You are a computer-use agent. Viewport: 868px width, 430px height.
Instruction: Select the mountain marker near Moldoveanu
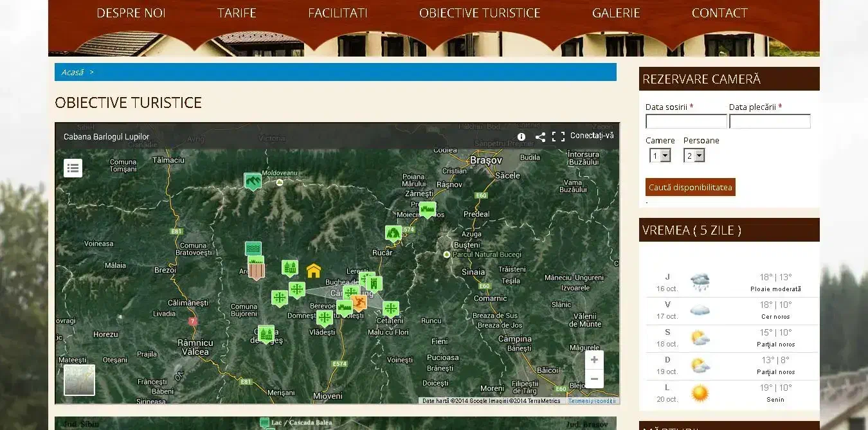coord(253,181)
